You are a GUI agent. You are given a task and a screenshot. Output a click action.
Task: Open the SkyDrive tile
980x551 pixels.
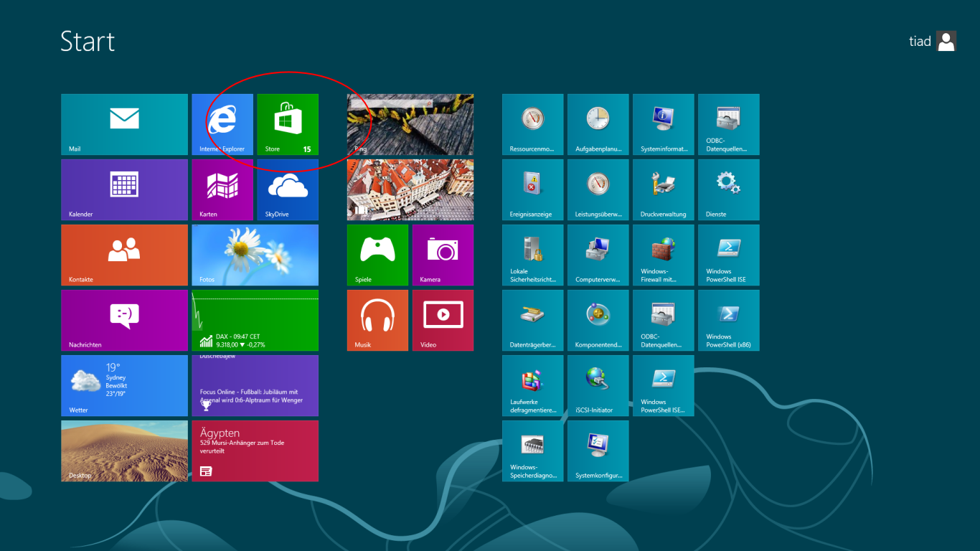click(x=288, y=189)
